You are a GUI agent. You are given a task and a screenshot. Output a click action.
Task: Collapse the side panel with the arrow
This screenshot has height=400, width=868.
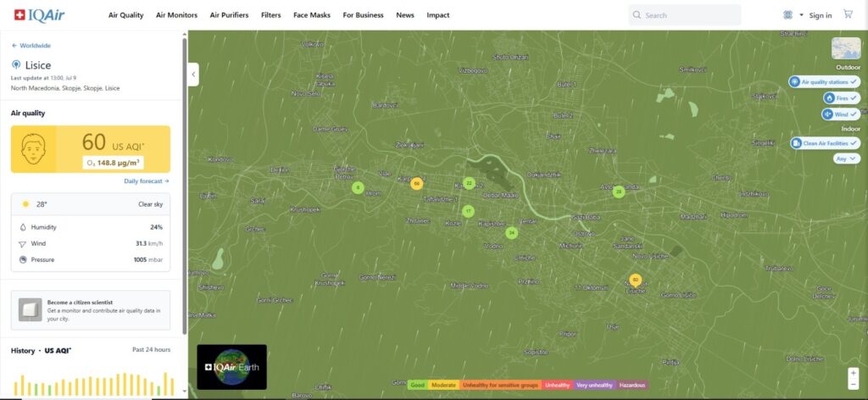[x=193, y=75]
